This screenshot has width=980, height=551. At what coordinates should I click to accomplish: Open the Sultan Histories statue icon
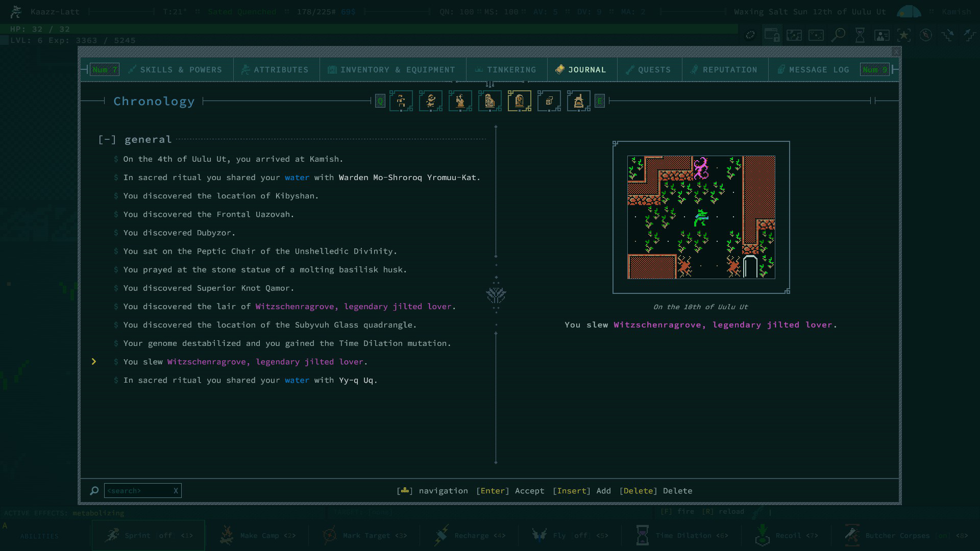(460, 101)
